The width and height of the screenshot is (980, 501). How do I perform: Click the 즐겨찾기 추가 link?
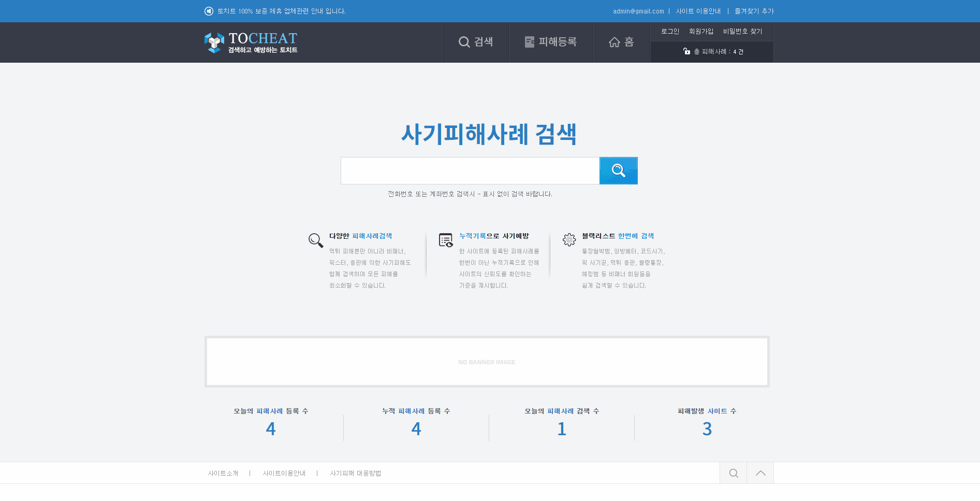coord(754,11)
